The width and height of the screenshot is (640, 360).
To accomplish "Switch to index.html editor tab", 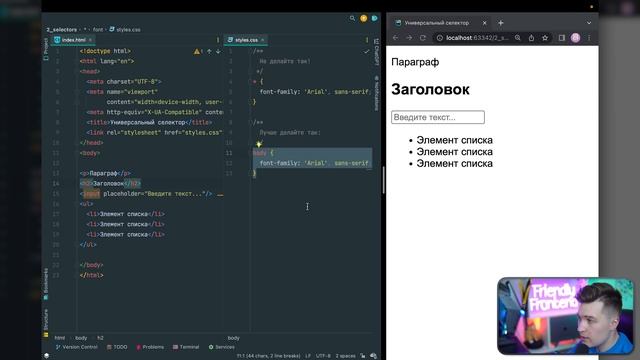I will click(73, 40).
